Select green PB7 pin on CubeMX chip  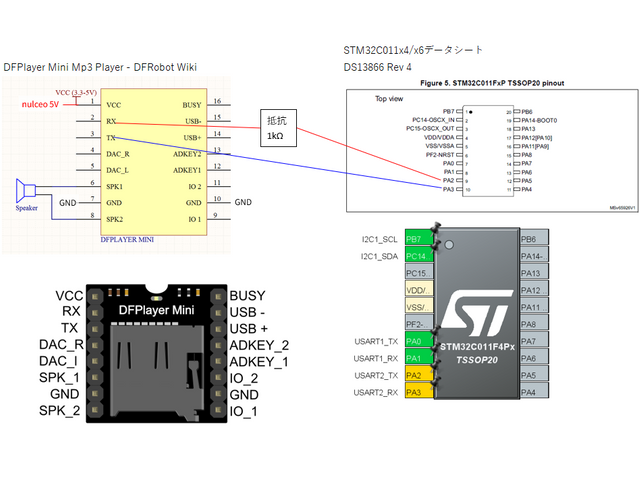point(419,239)
